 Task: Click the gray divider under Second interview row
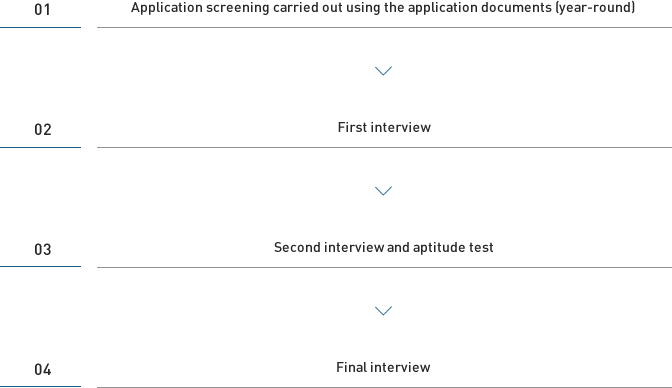tap(384, 268)
